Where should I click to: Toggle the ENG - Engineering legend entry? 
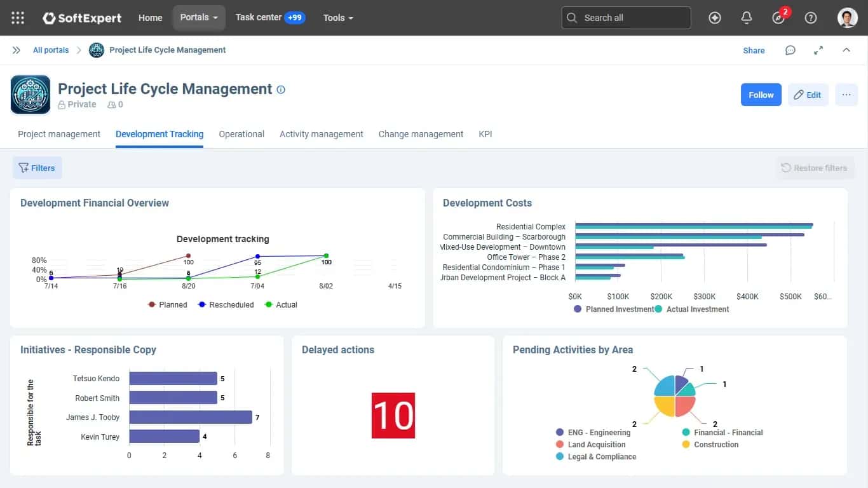(x=593, y=433)
